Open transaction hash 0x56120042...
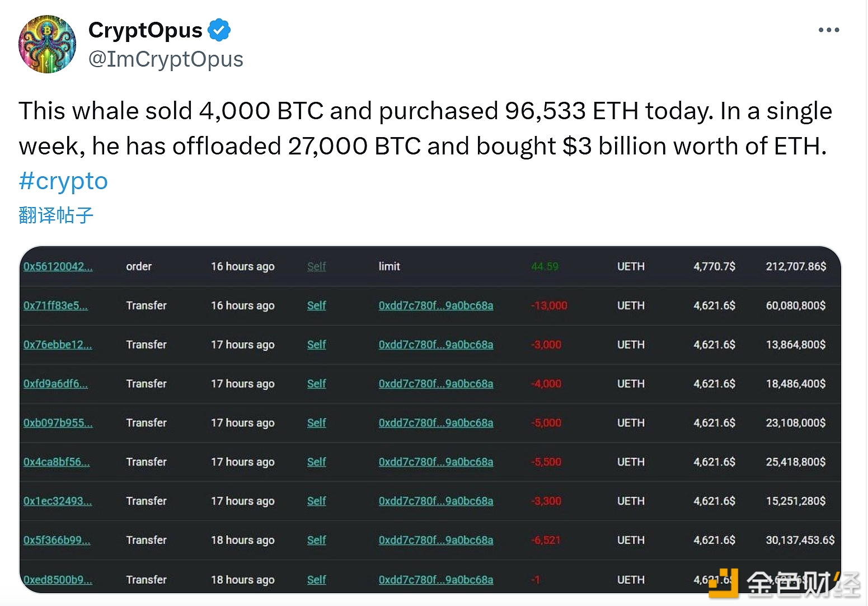 tap(58, 266)
